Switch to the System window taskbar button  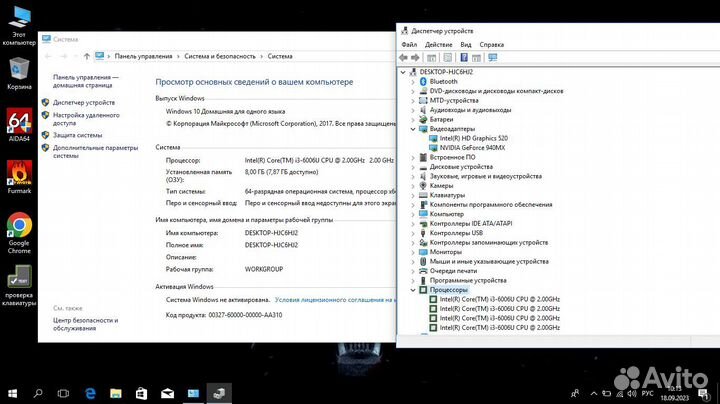click(x=193, y=393)
